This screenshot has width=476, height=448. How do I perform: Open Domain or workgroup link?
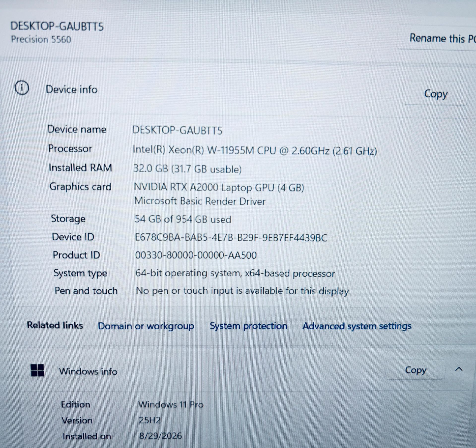(x=146, y=326)
